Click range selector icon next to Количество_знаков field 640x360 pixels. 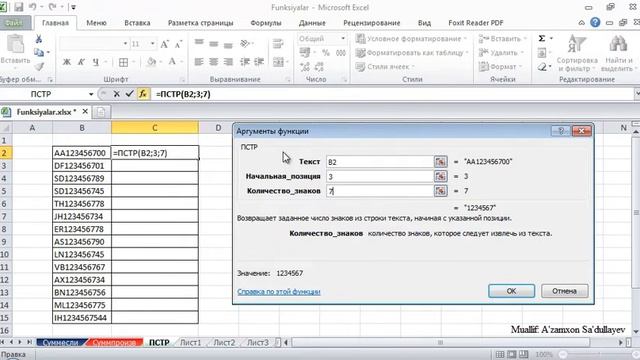click(440, 191)
